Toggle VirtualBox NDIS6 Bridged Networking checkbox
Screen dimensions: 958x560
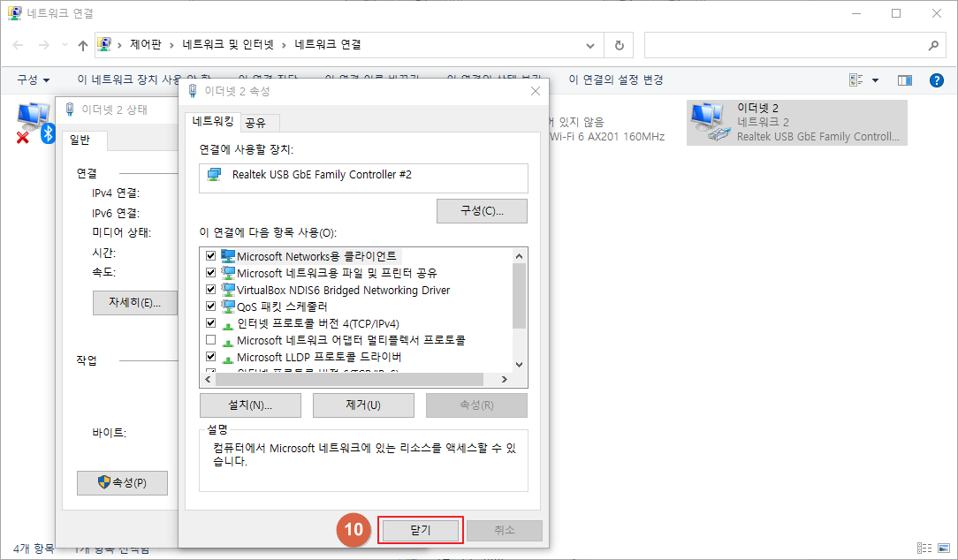click(x=211, y=290)
